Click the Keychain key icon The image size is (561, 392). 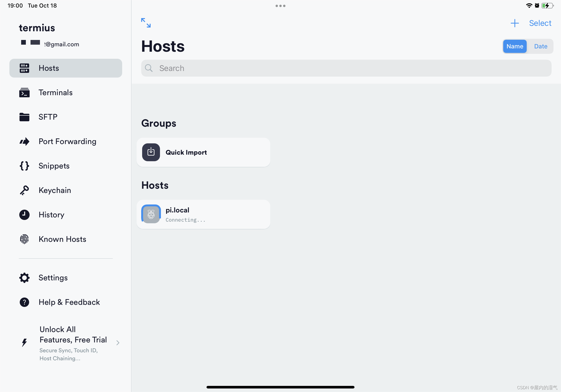[24, 190]
